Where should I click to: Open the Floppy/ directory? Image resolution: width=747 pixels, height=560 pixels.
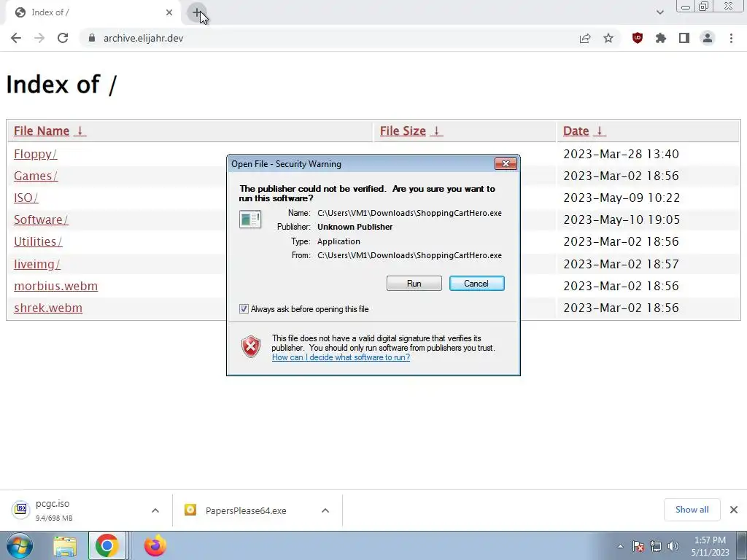click(x=35, y=155)
